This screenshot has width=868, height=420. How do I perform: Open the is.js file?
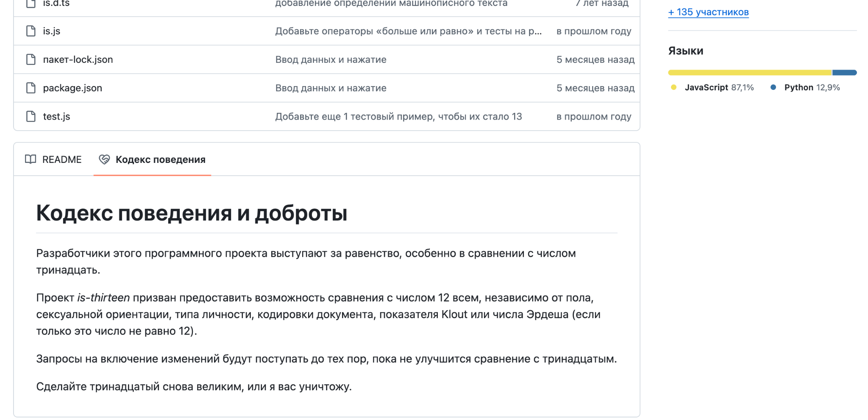pos(51,31)
